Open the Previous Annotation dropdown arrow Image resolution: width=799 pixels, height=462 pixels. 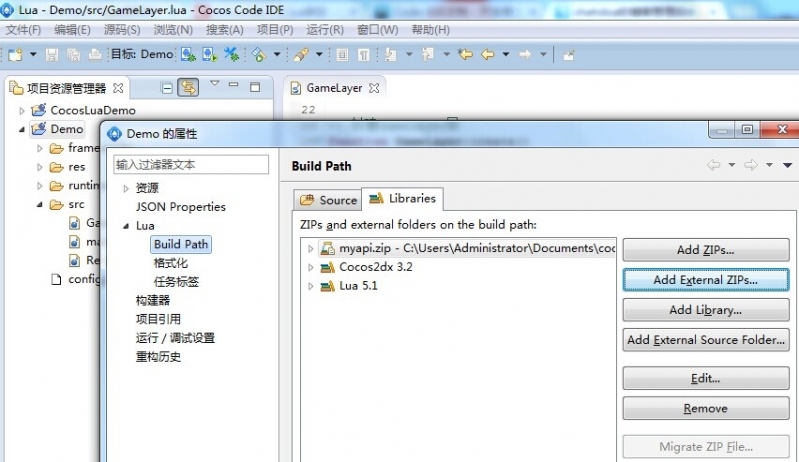coord(446,54)
